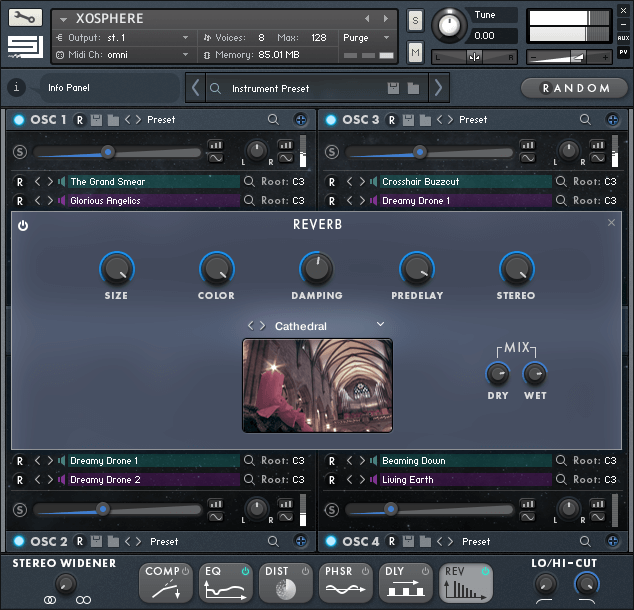Toggle OSC 2 on/off blue light

click(x=19, y=541)
